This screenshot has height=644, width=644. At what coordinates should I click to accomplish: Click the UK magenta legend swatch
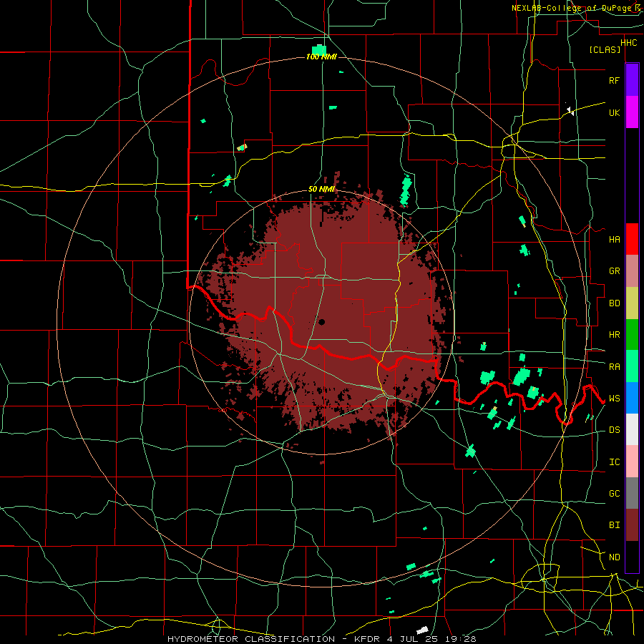point(632,112)
